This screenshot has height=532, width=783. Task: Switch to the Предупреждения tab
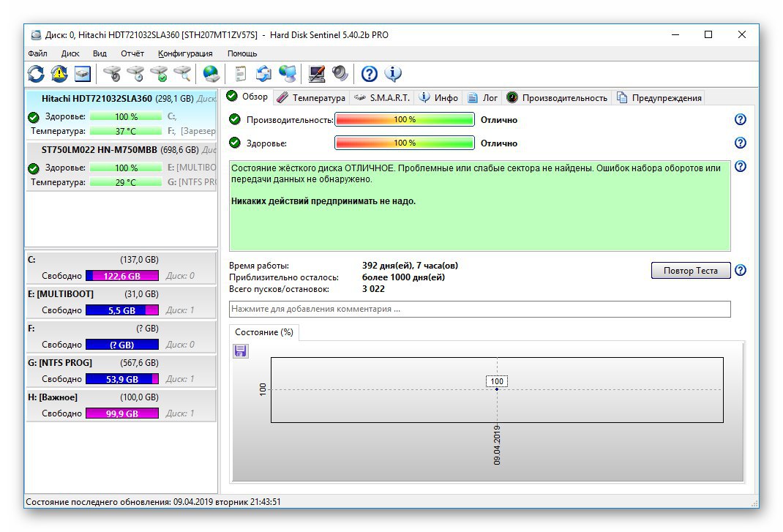pyautogui.click(x=659, y=98)
